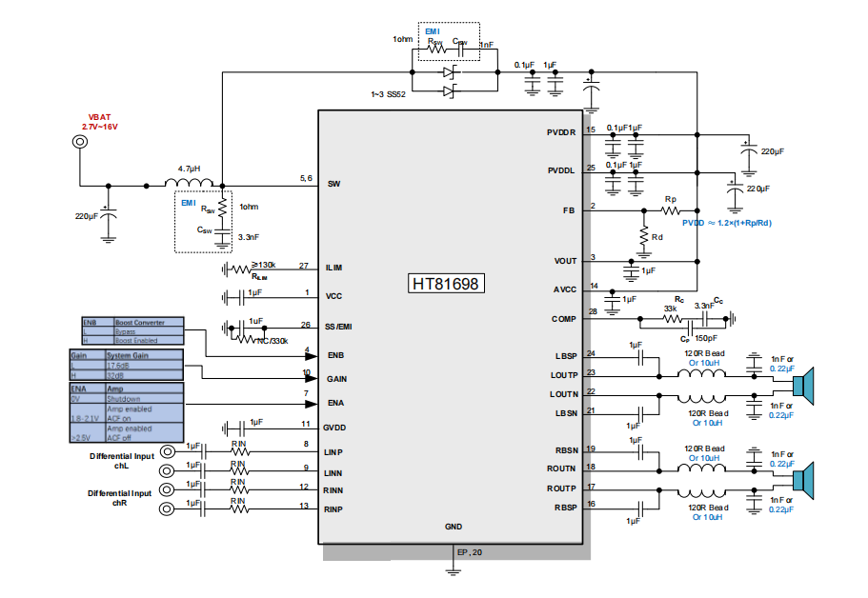Select the SS/EMI pin label

tap(338, 327)
